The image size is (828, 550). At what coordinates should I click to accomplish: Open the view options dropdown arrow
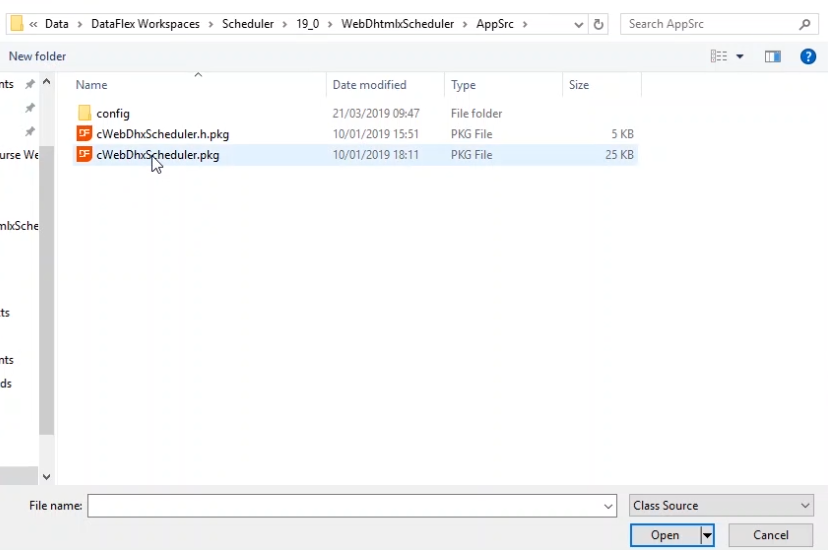coord(740,57)
